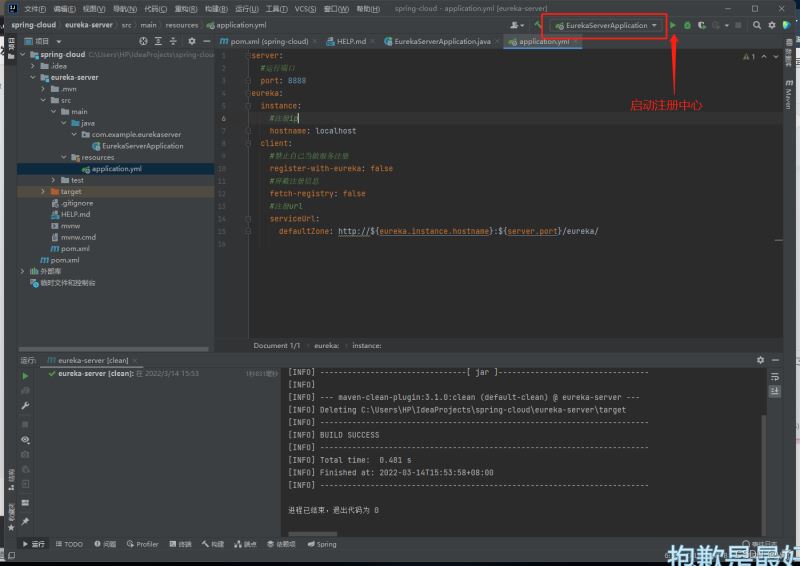
Task: Toggle the eye icon in Run panel sidebar
Action: [x=25, y=439]
